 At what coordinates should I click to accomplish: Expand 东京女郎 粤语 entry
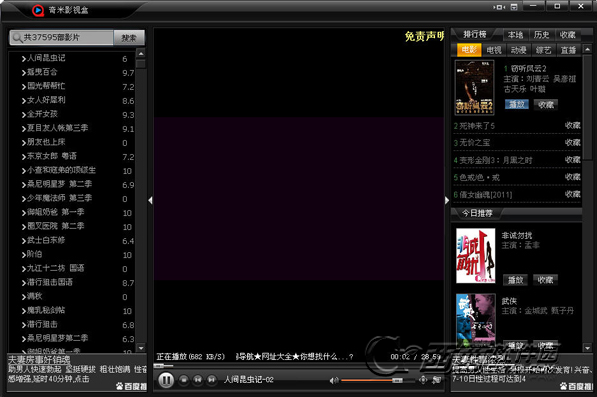click(24, 157)
